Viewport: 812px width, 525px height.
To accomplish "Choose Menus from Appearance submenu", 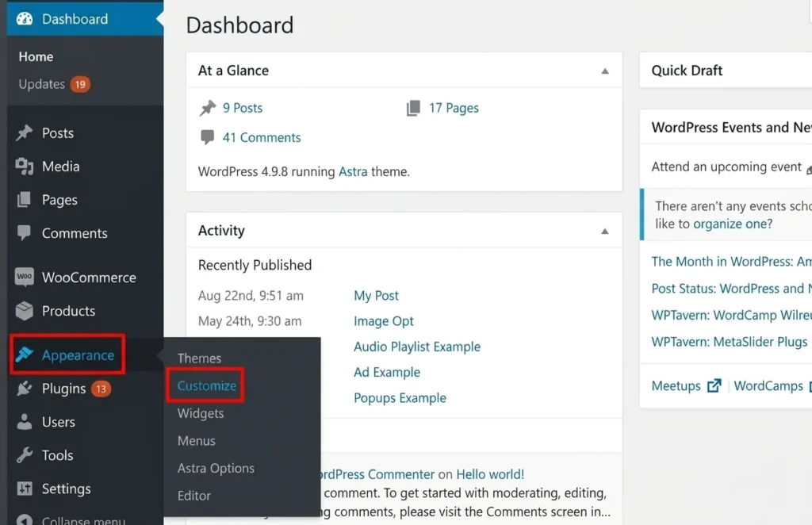I will 197,441.
